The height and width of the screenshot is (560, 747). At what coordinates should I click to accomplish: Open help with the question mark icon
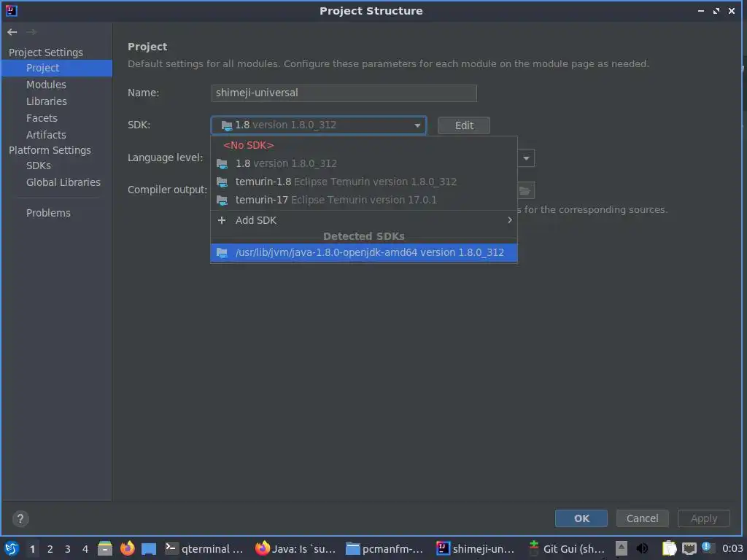pyautogui.click(x=20, y=518)
